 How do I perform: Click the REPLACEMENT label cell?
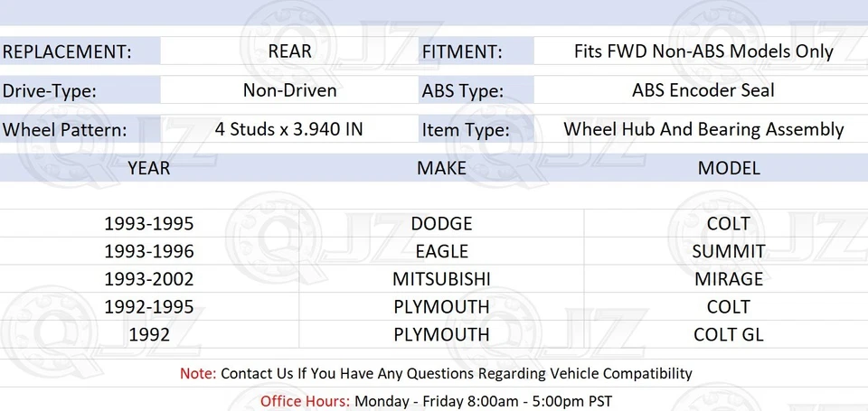pyautogui.click(x=67, y=51)
